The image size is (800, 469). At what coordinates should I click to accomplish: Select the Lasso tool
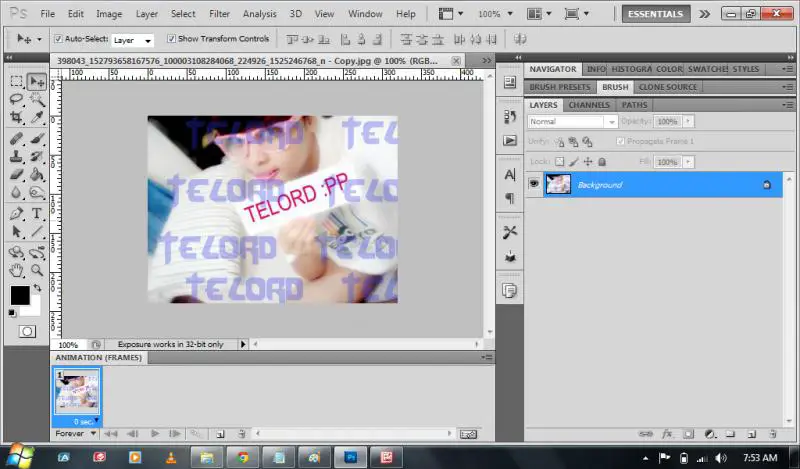[x=16, y=100]
